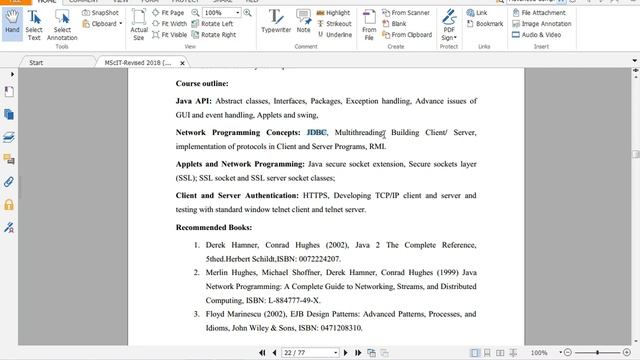The width and height of the screenshot is (640, 360).
Task: Take a SnapShot of the page
Action: point(100,13)
